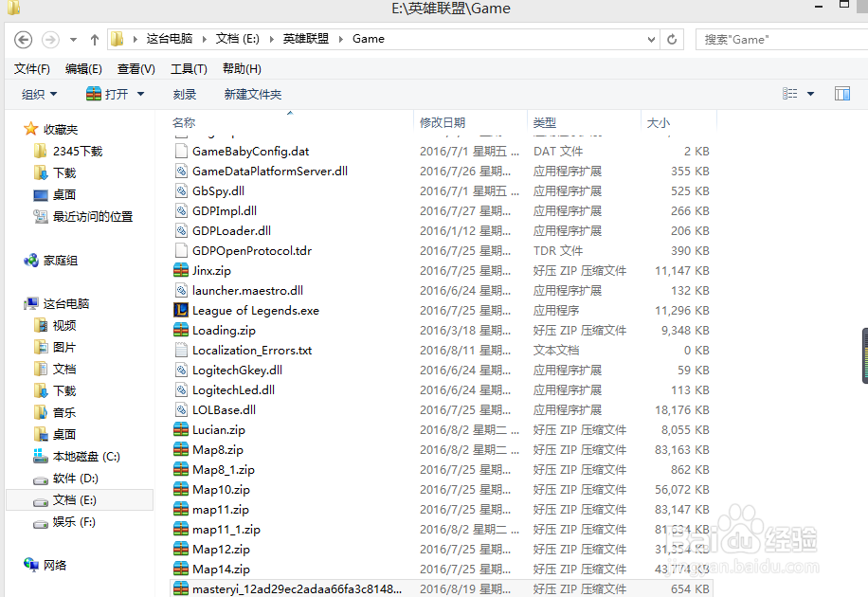This screenshot has height=597, width=868.
Task: Click the change view icon near top right
Action: [792, 93]
